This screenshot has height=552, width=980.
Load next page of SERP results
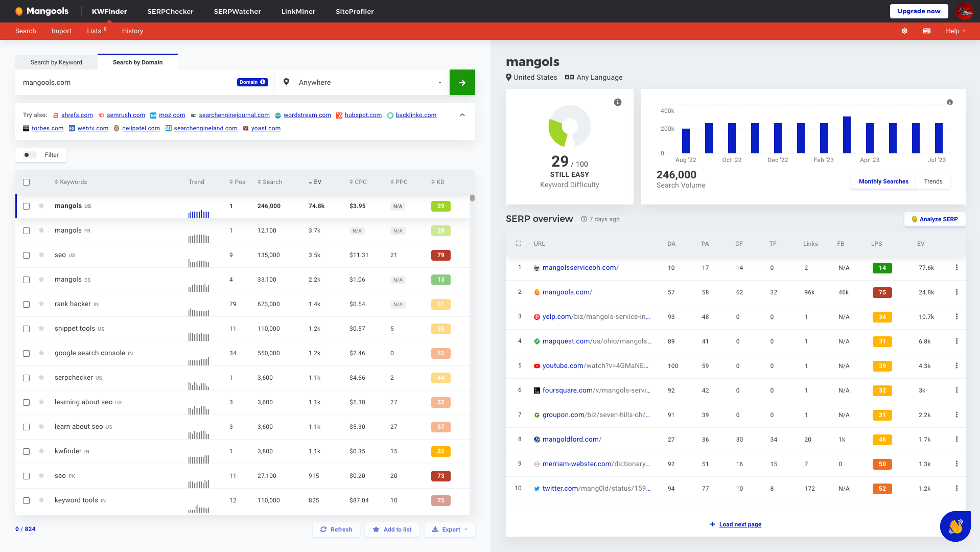coord(736,524)
